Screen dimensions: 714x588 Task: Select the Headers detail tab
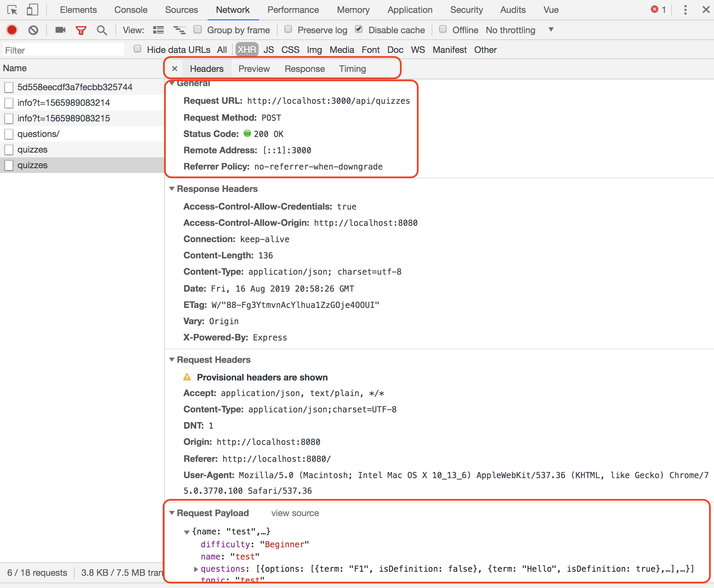[207, 69]
